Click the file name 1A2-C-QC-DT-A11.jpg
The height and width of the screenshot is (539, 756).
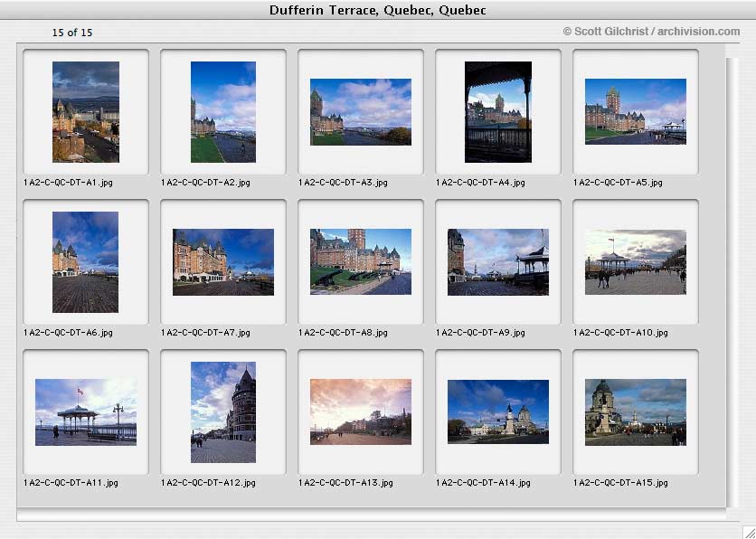coord(71,483)
